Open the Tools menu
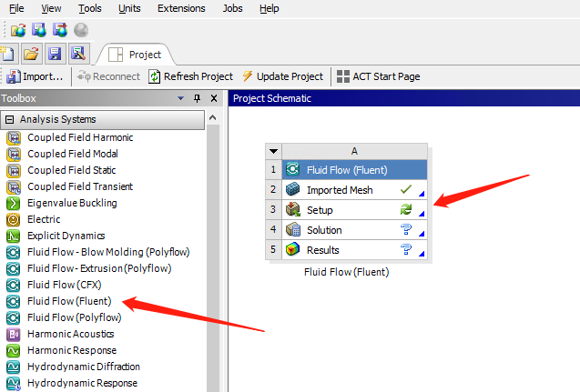Screen dimensions: 580x392 point(89,8)
